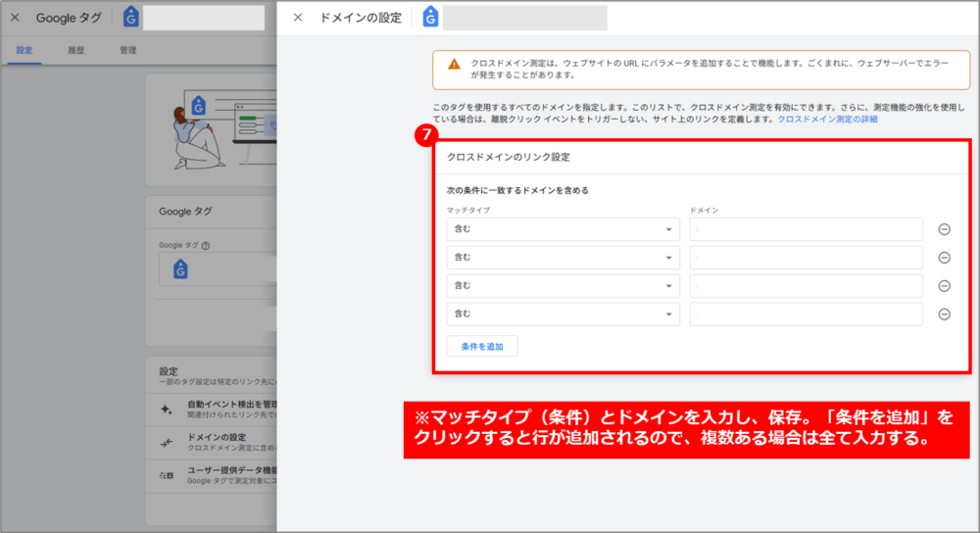This screenshot has width=980, height=533.
Task: Switch to the 履歴 tab
Action: [x=76, y=50]
